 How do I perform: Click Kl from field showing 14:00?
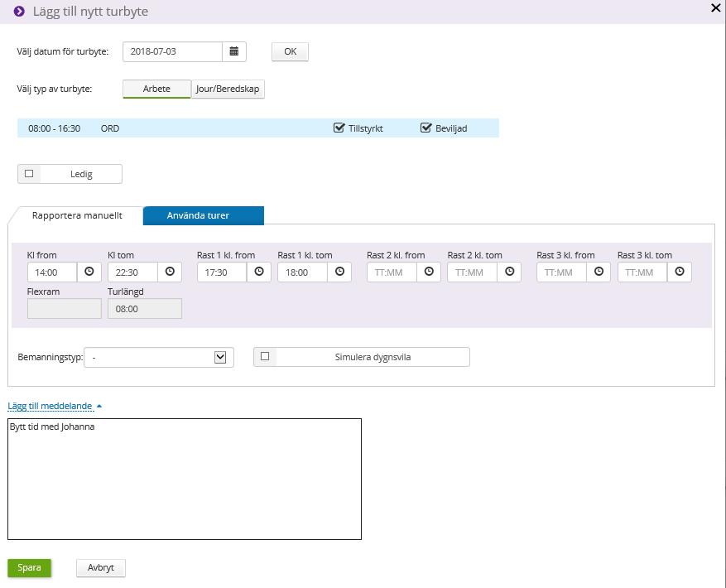(x=52, y=272)
